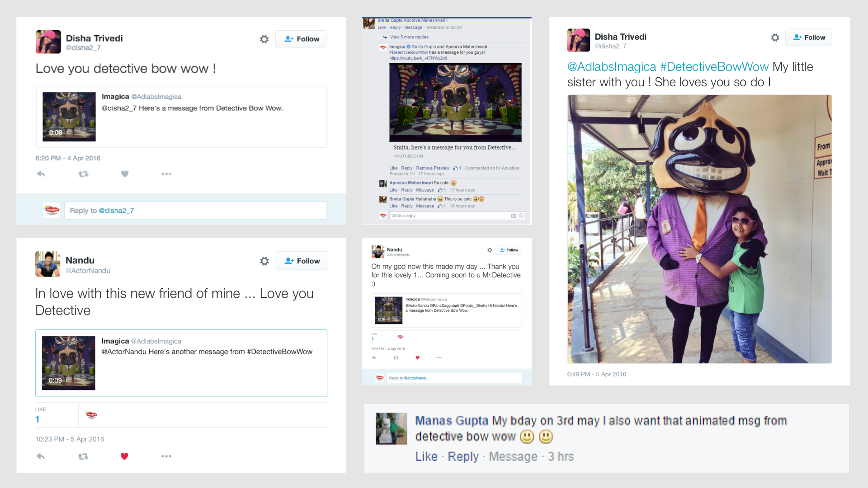Like the 'Love you detective bow wow' tweet

tap(125, 174)
